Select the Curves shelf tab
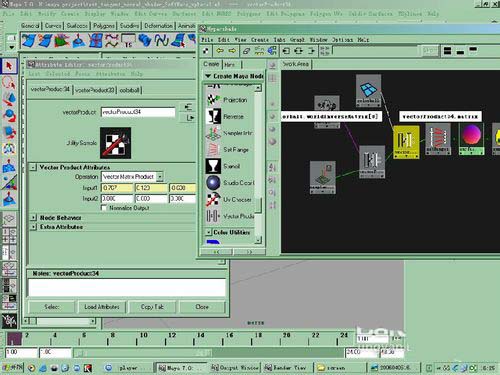The image size is (500, 375). click(x=53, y=26)
